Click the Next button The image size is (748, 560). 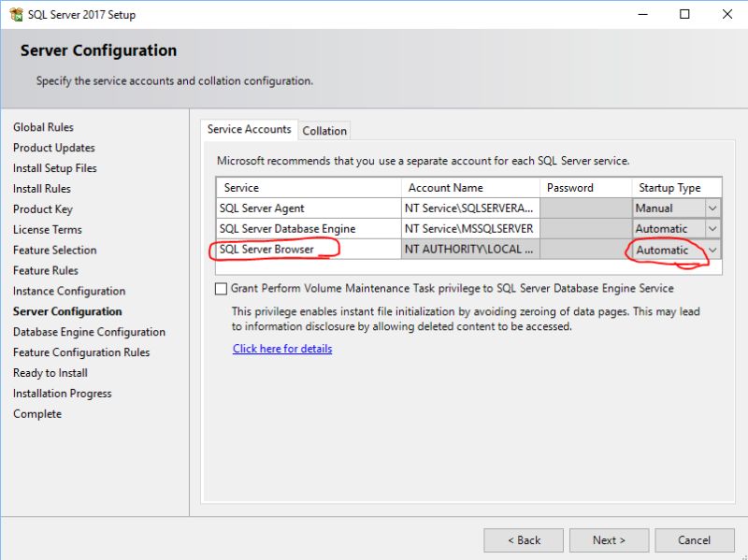tap(609, 539)
